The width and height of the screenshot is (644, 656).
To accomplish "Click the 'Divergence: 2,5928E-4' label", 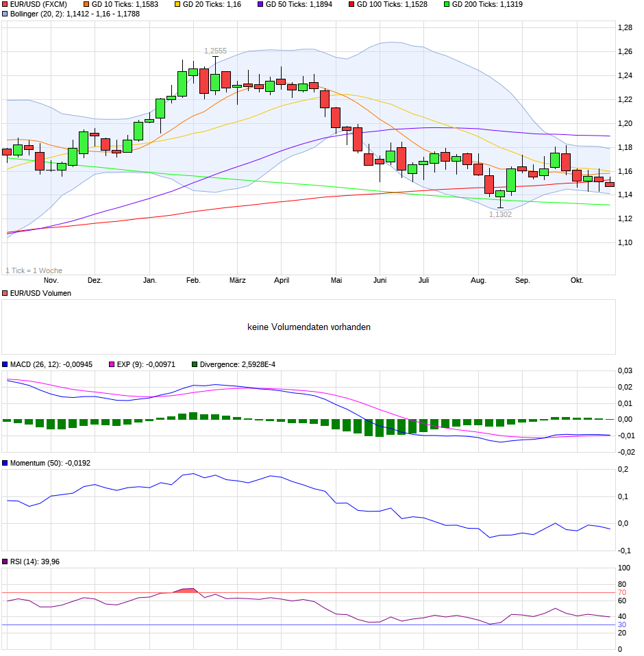I will coord(238,365).
